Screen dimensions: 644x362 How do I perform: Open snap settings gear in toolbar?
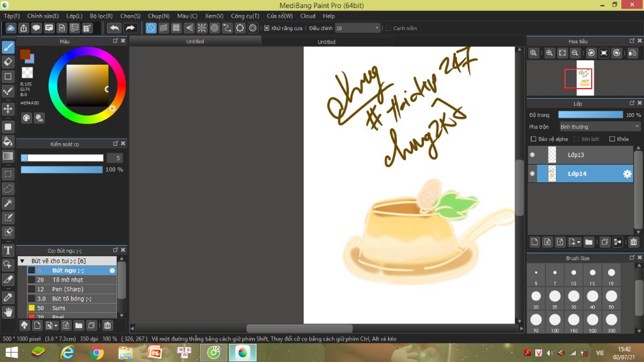click(253, 28)
